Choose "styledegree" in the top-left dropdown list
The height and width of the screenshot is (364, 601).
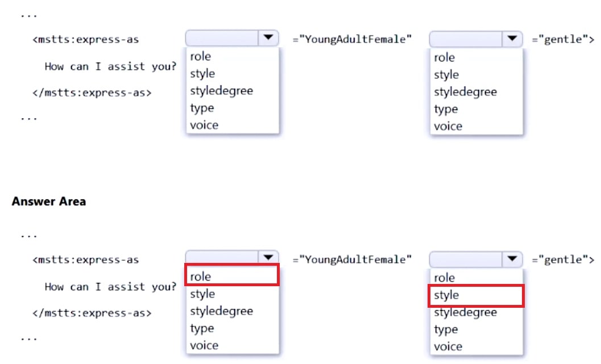point(221,91)
